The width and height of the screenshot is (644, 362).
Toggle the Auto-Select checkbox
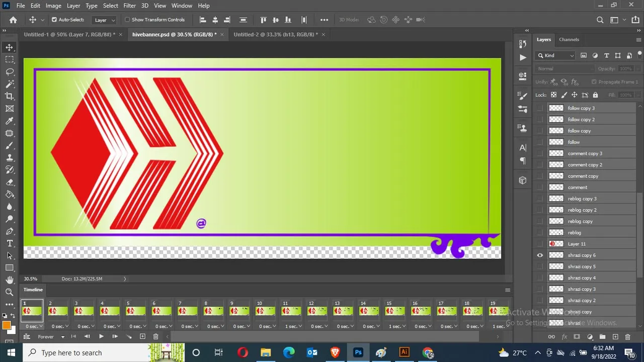(54, 20)
